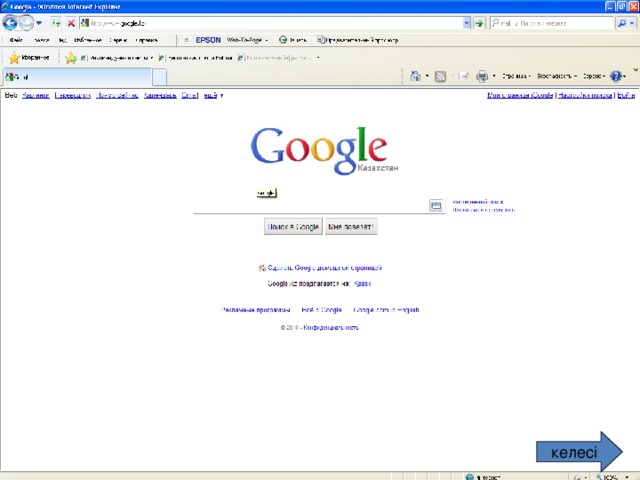Expand the Print dropdown arrow
The height and width of the screenshot is (480, 640).
pyautogui.click(x=494, y=76)
